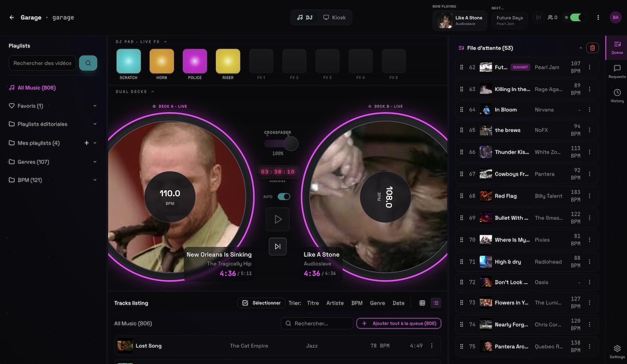
Task: Expand the Genres (107) sidebar section
Action: point(95,161)
